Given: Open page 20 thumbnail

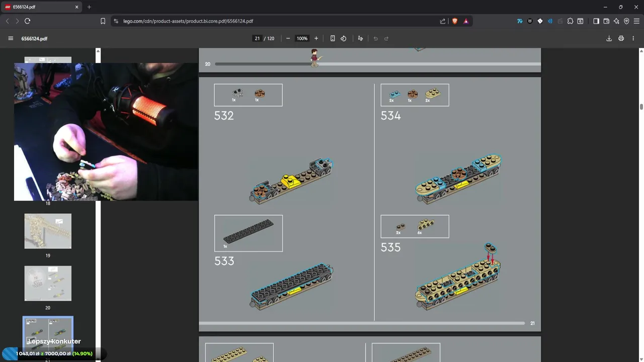Looking at the screenshot, I should (48, 284).
